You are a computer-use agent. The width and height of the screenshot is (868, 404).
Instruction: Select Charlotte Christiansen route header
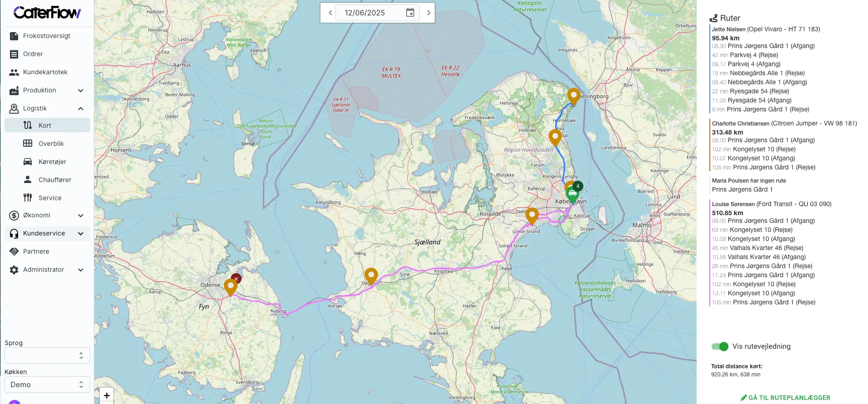coord(784,123)
